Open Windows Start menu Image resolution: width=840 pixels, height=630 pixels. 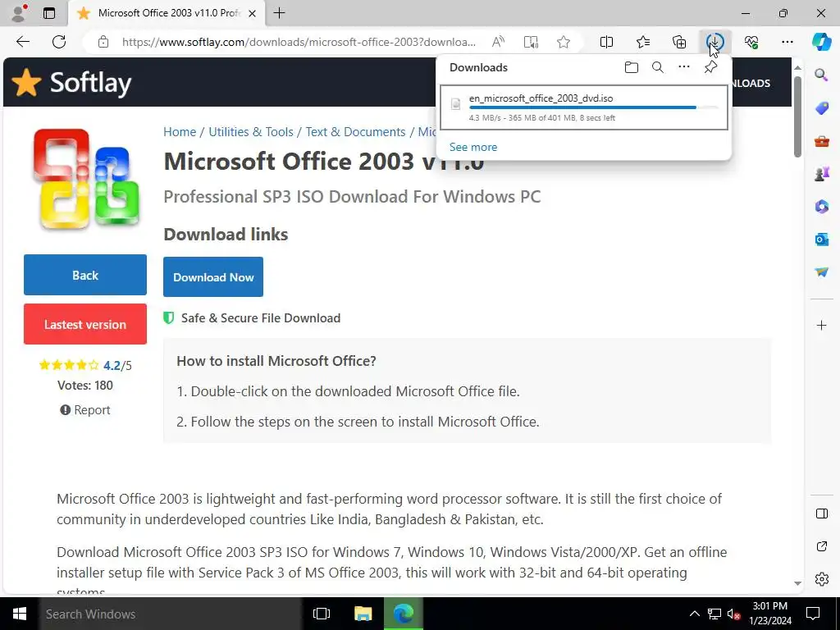[x=20, y=614]
